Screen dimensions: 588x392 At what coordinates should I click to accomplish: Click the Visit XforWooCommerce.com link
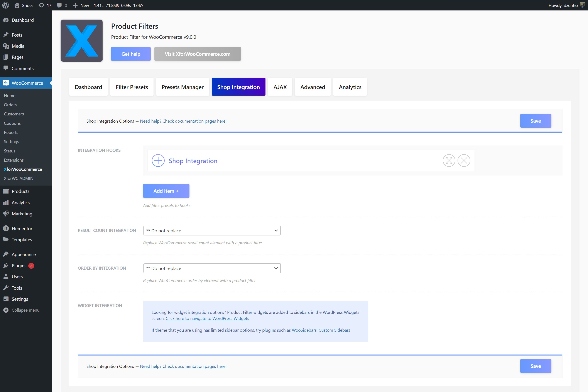(197, 54)
